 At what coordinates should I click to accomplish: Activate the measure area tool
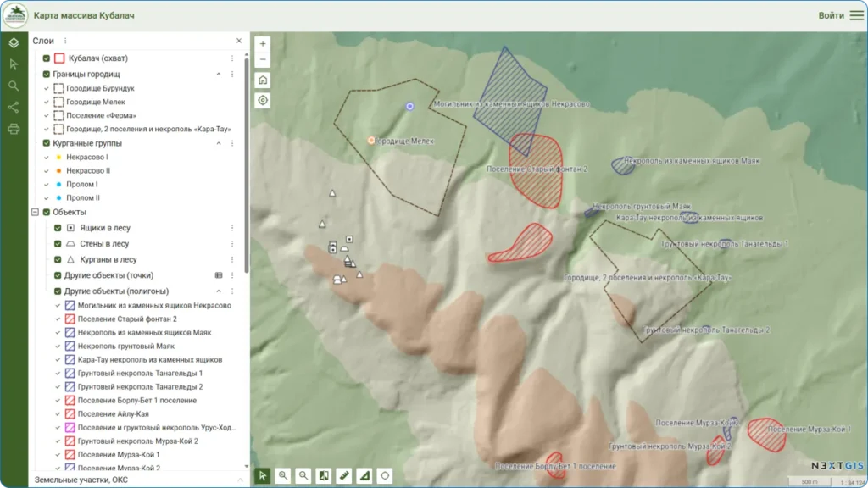point(364,476)
